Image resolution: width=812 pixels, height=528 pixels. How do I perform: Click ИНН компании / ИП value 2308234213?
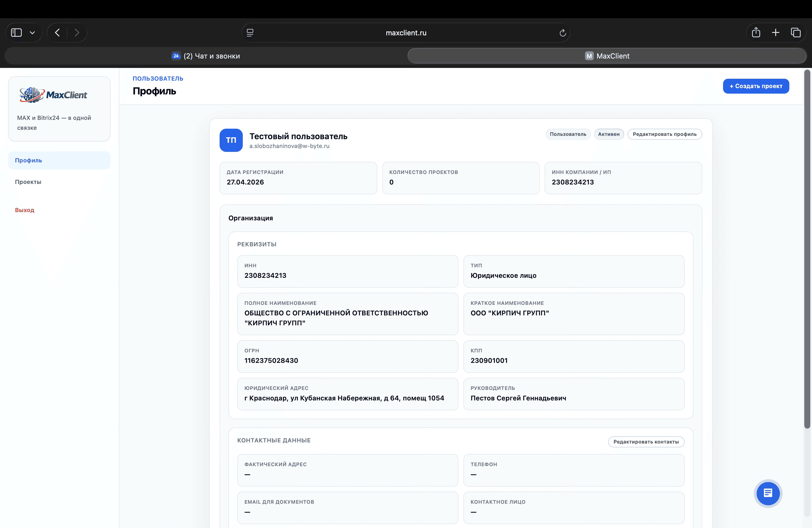pyautogui.click(x=573, y=182)
